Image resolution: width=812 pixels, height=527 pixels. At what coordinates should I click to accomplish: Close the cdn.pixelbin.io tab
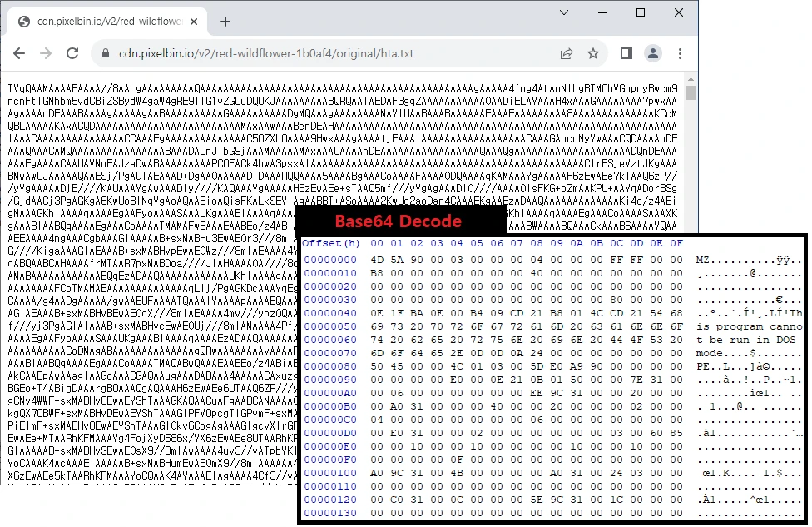[x=195, y=21]
